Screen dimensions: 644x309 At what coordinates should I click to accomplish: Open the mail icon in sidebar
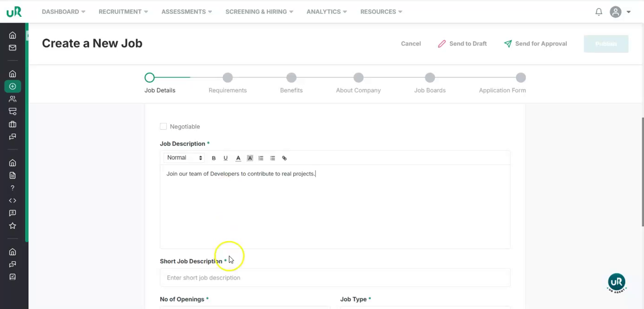[x=13, y=47]
